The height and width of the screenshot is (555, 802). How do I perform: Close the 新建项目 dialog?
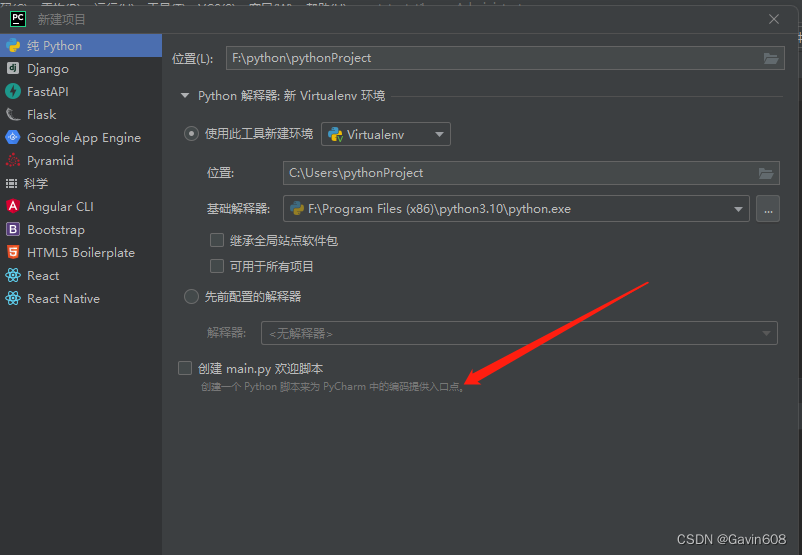[774, 19]
